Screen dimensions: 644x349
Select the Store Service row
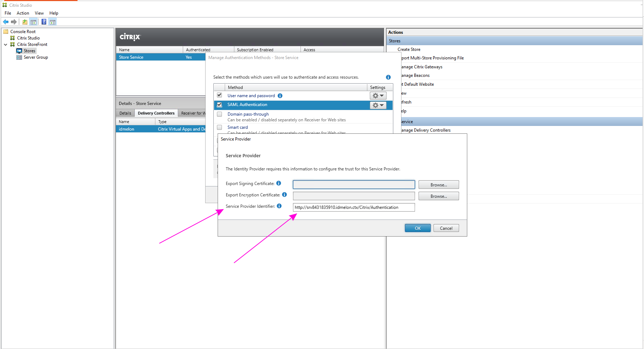161,57
